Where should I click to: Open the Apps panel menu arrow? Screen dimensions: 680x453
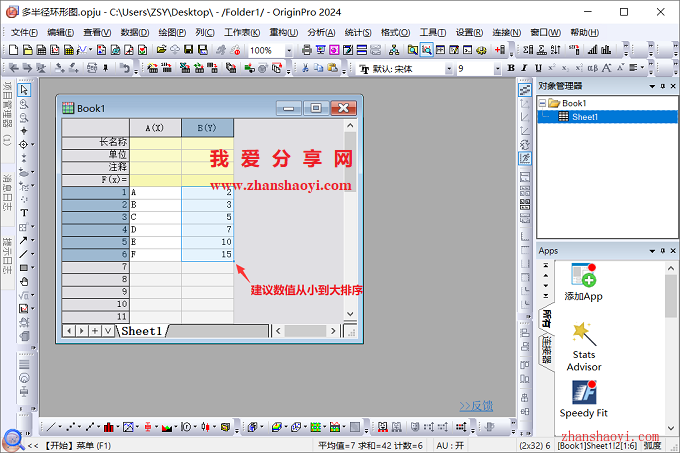click(x=652, y=251)
